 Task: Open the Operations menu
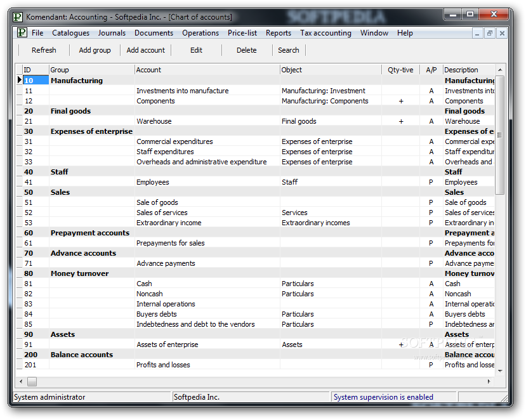tap(201, 33)
